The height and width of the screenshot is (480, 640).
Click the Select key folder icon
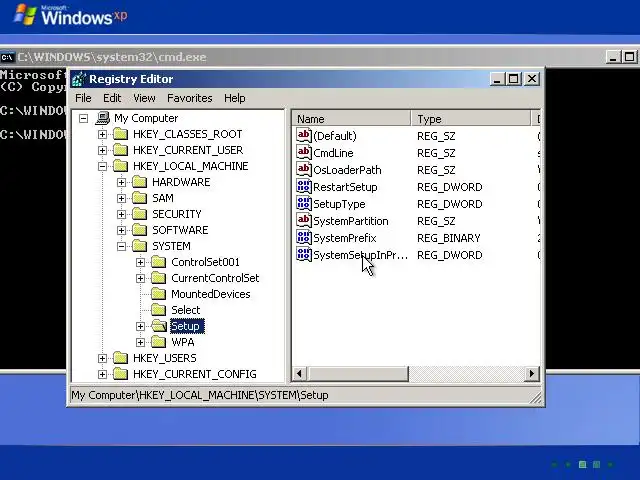pos(158,310)
